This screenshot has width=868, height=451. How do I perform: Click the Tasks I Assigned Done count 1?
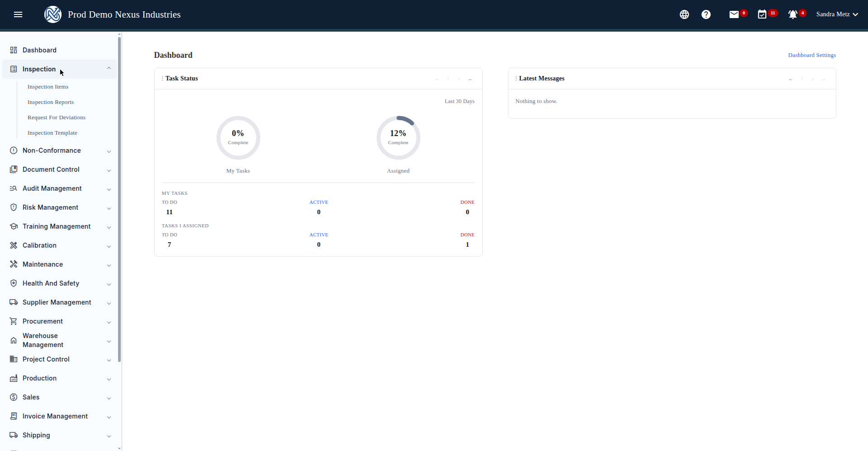(x=467, y=244)
